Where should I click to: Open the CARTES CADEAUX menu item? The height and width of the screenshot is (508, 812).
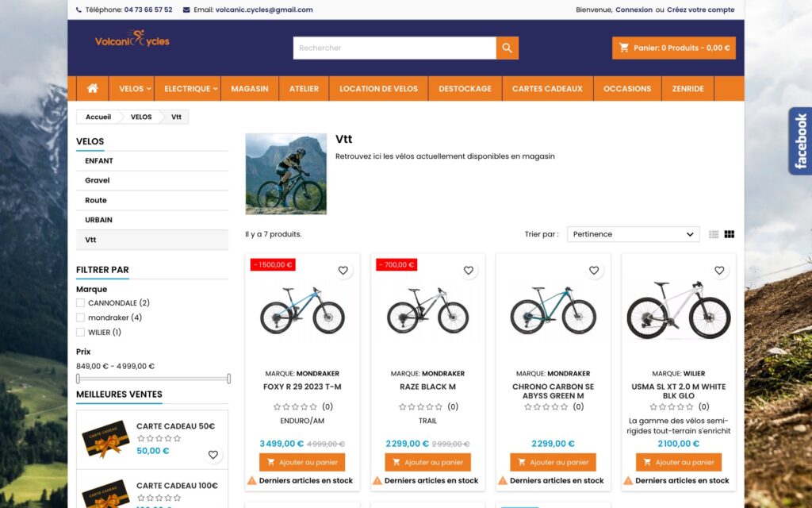[547, 89]
